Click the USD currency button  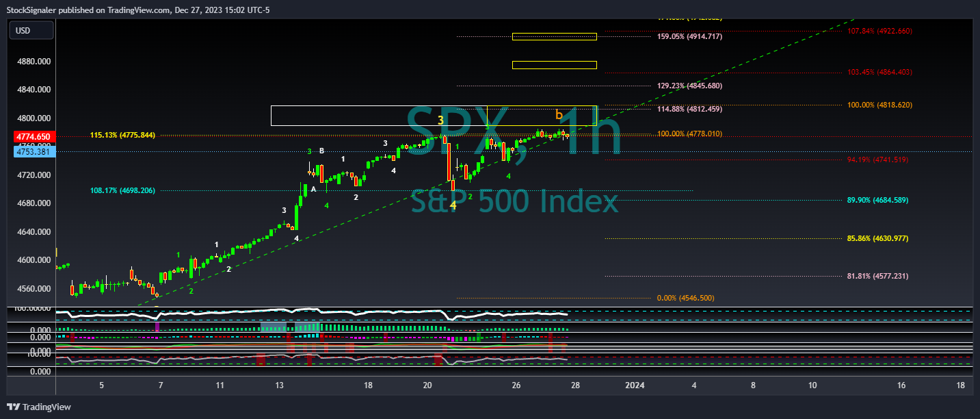click(x=31, y=30)
